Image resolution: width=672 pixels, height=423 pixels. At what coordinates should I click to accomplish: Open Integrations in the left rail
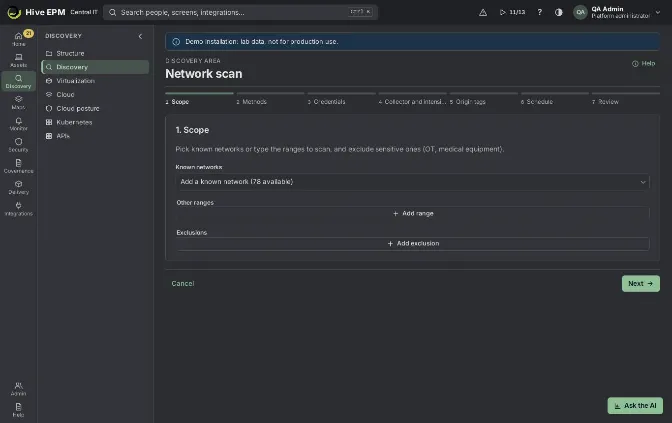[18, 209]
